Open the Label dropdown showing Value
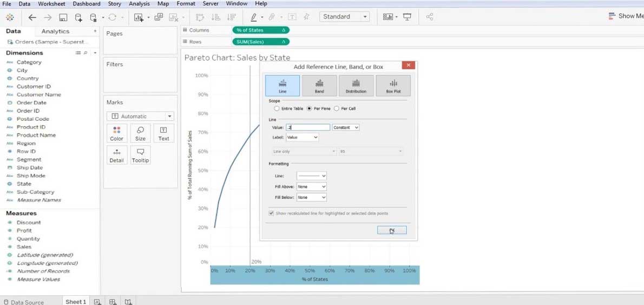 [x=303, y=137]
